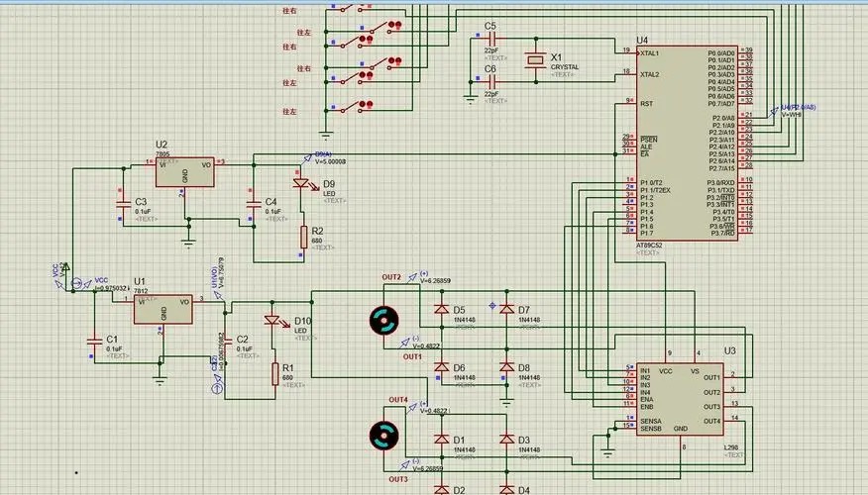Click the RST pin label on U4
This screenshot has height=495, width=868.
pos(646,103)
